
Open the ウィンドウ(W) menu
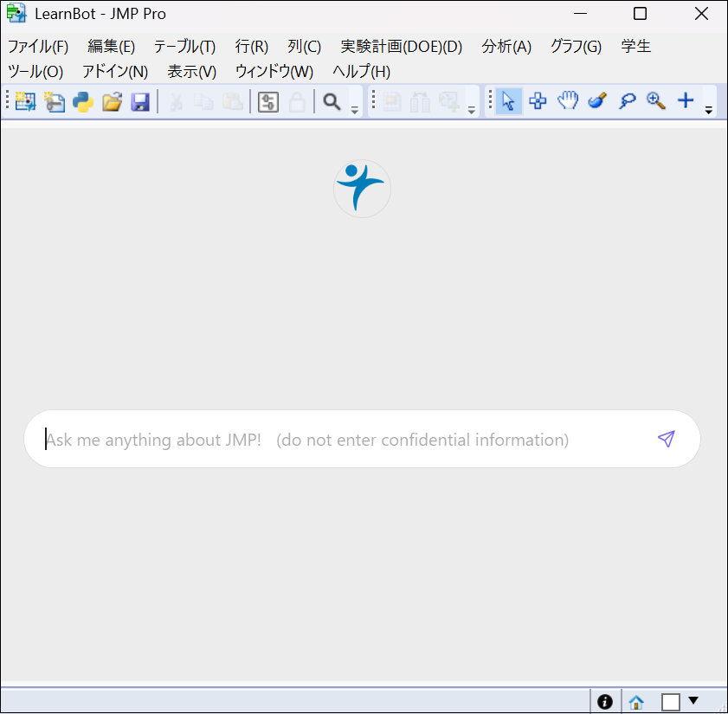[274, 72]
